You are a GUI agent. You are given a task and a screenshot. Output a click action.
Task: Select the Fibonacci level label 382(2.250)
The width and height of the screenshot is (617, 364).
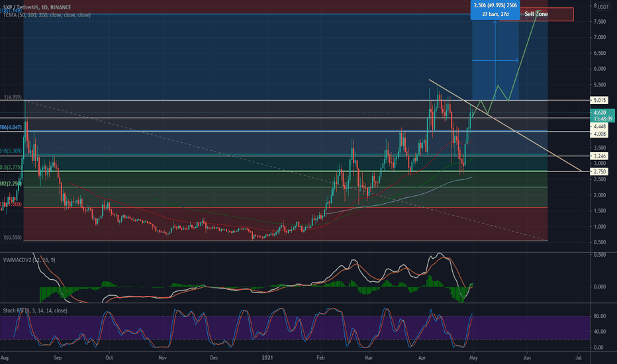11,184
